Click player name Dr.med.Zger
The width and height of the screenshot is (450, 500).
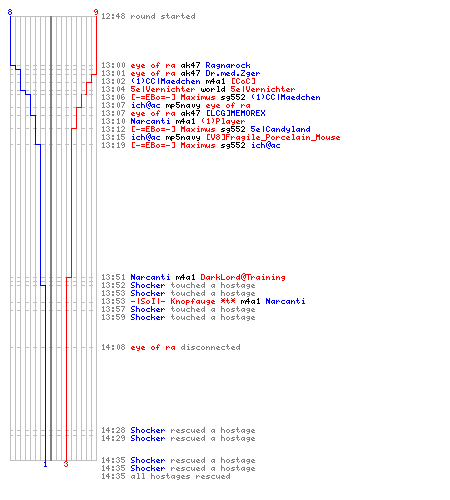233,73
